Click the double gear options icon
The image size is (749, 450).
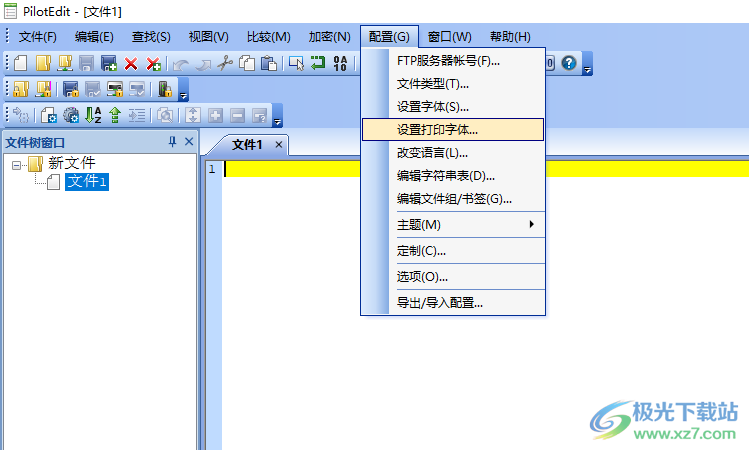[71, 115]
